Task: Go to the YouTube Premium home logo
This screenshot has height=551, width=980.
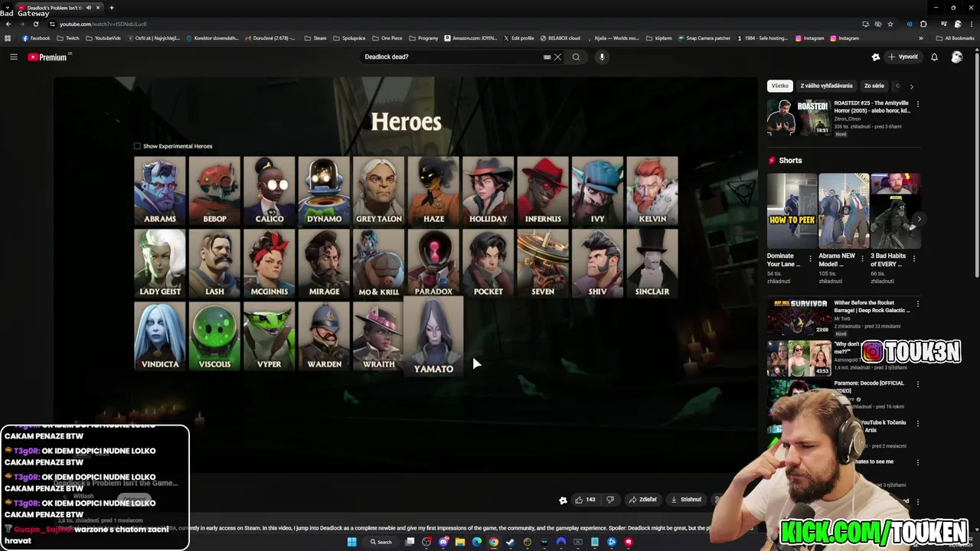Action: pos(47,57)
